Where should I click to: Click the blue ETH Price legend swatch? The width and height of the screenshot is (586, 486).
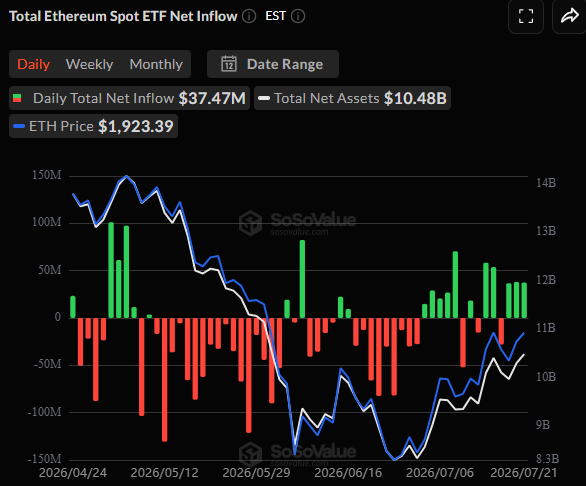point(19,126)
